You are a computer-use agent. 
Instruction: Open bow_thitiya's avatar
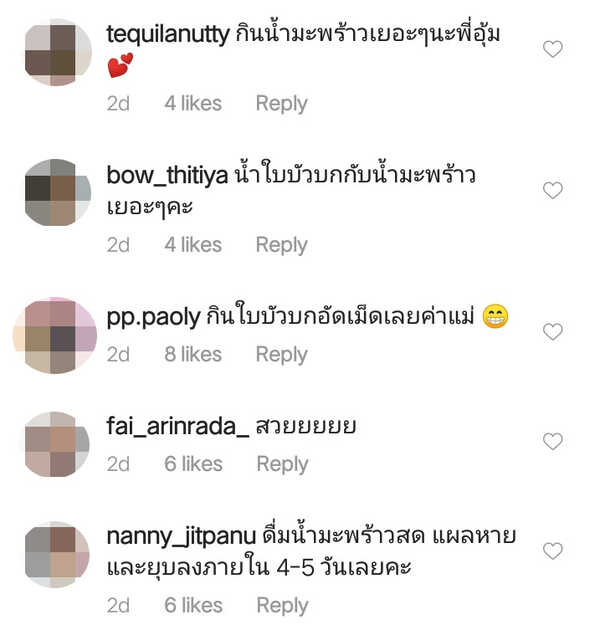pos(58,192)
